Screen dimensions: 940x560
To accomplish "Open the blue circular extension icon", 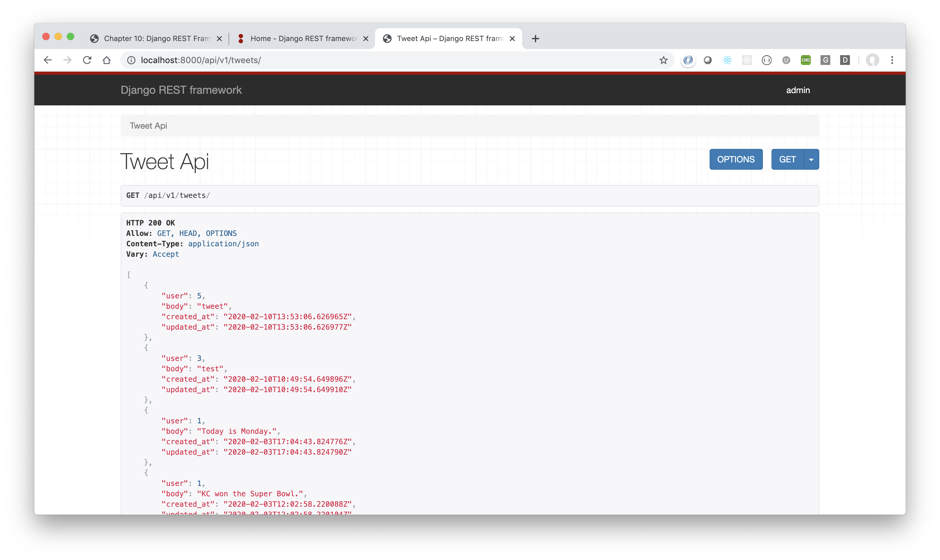I will tap(688, 60).
